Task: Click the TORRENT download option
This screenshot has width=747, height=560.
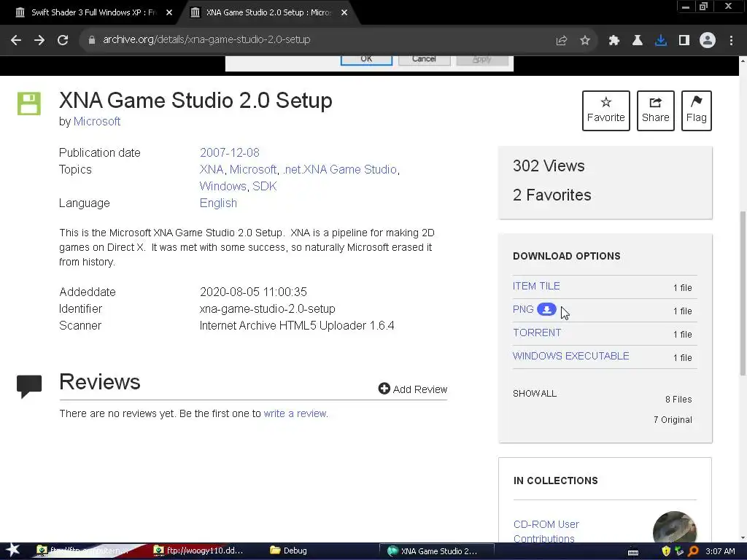Action: 537,332
